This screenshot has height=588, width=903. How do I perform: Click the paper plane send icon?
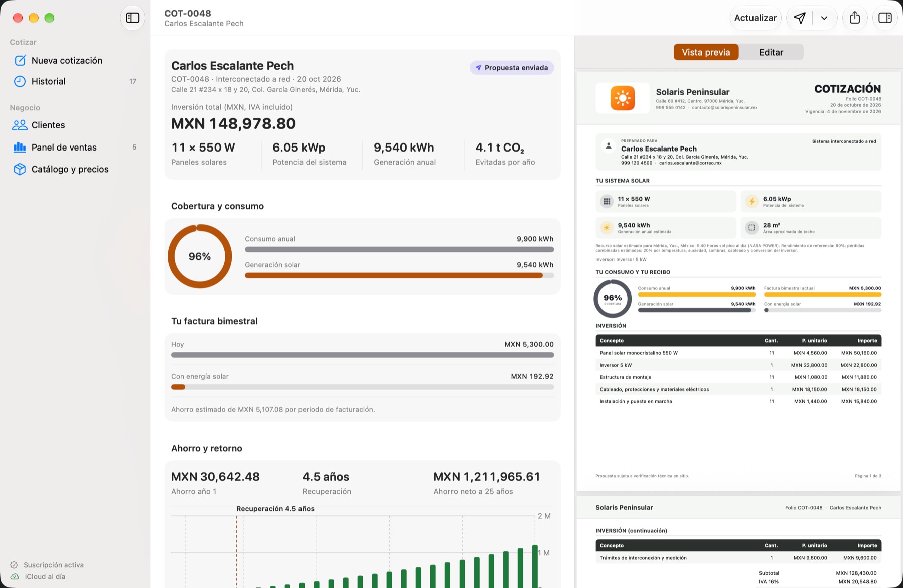(x=800, y=18)
